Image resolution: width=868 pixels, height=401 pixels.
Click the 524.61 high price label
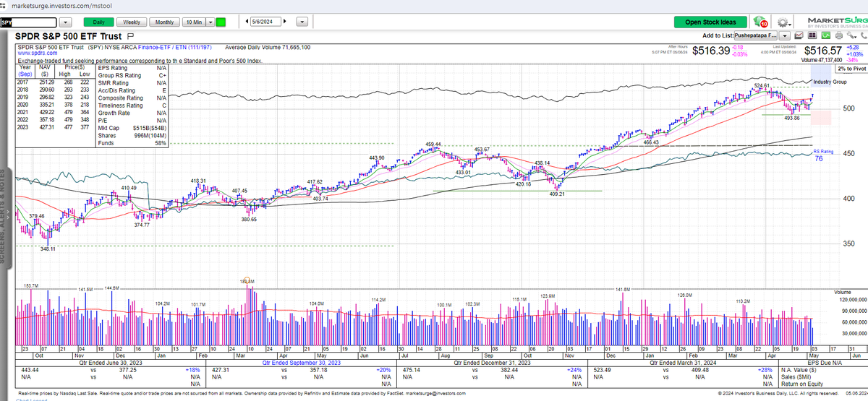point(762,85)
